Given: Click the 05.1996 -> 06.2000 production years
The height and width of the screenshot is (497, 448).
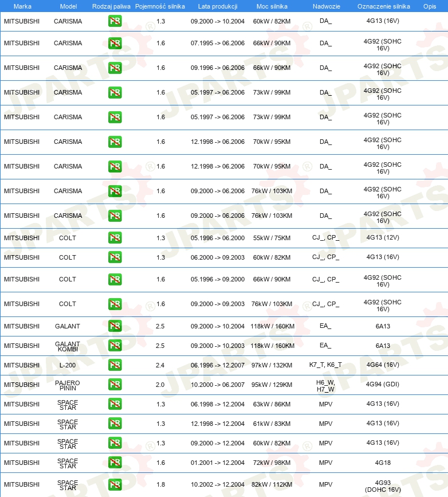Looking at the screenshot, I should [218, 238].
